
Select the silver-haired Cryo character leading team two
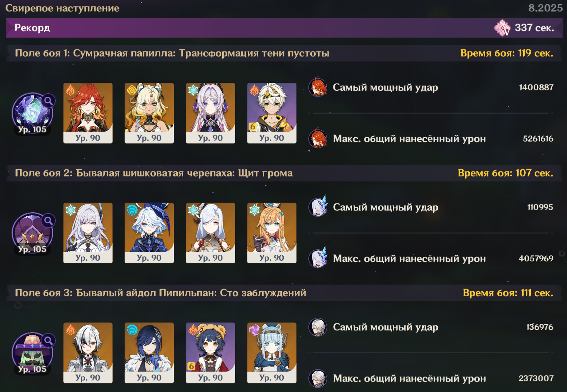pyautogui.click(x=88, y=233)
